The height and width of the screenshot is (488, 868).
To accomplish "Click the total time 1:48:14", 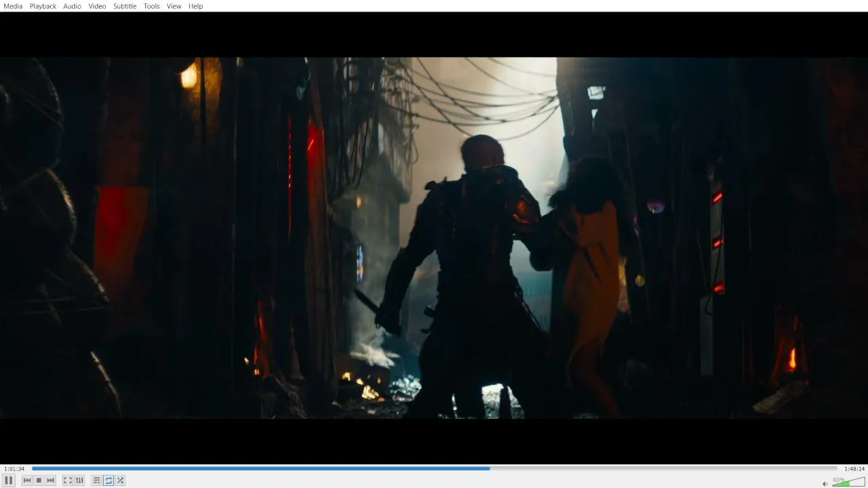I will coord(854,469).
